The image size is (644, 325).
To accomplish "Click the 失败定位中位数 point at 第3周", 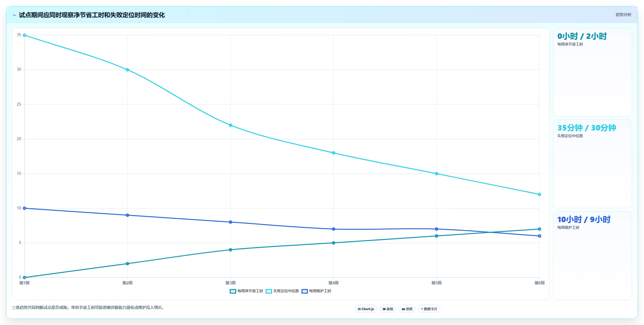I will coord(230,125).
